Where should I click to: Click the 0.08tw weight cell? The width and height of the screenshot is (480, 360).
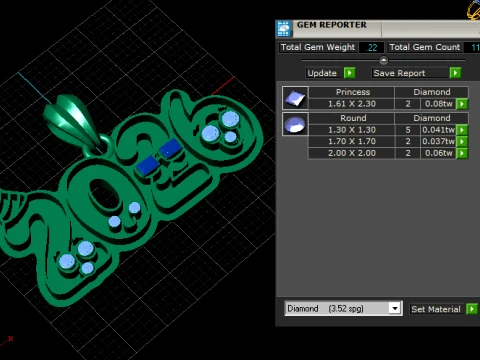438,104
